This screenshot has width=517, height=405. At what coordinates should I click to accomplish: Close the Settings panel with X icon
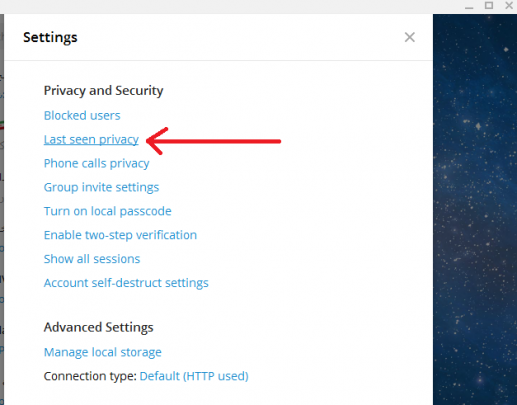tap(410, 37)
